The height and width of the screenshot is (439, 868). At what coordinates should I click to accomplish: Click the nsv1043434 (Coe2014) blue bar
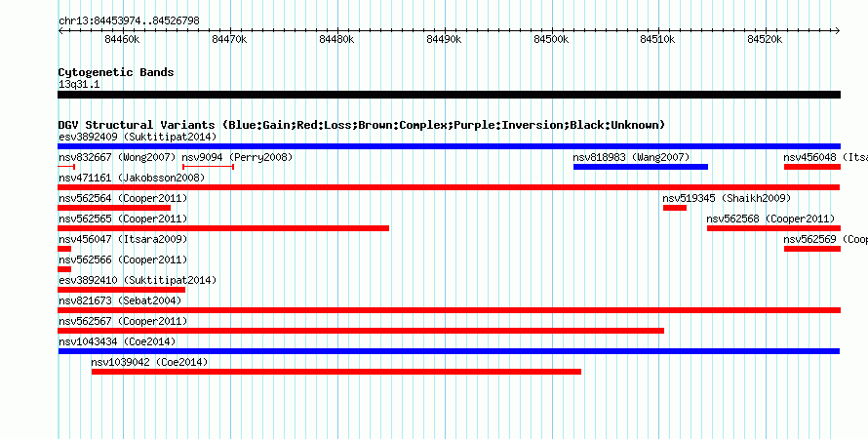coord(449,351)
